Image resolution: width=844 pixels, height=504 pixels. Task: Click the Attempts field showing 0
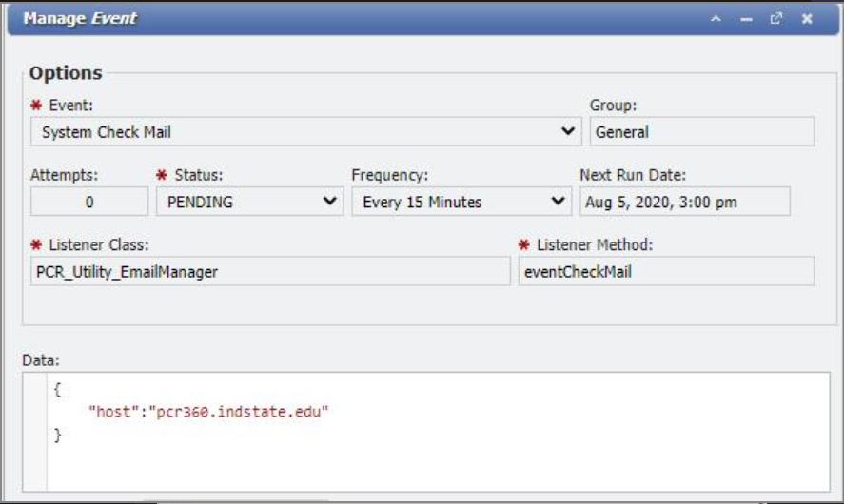(x=89, y=202)
